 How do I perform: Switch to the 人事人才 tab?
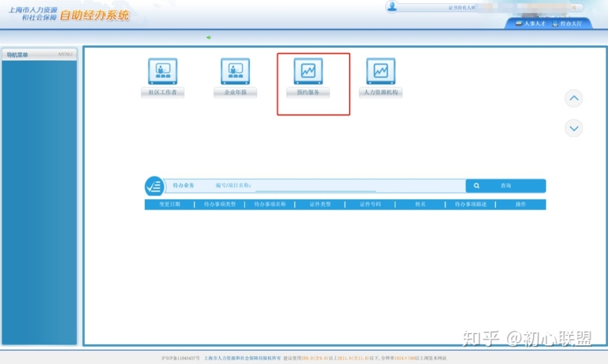(x=530, y=24)
